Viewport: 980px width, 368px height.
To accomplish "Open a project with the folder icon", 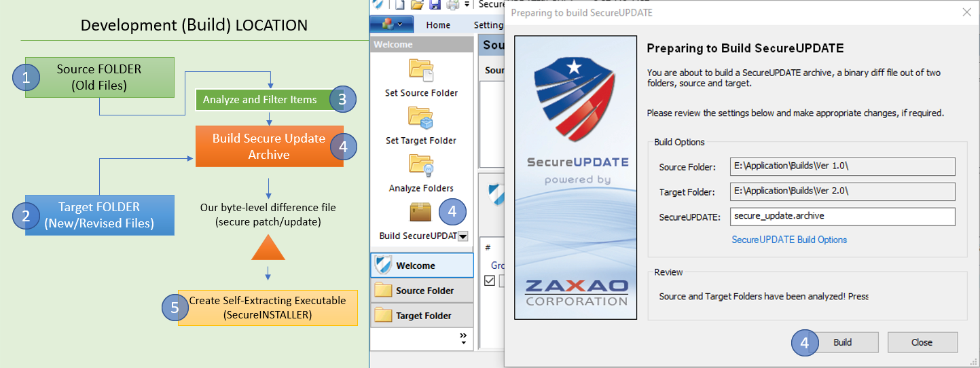I will point(417,5).
